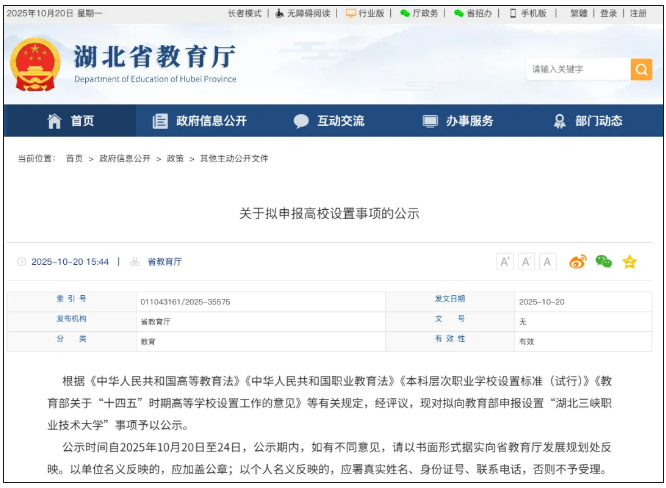The height and width of the screenshot is (488, 666).
Task: Click the 请输入关键字 search field
Action: pos(577,69)
